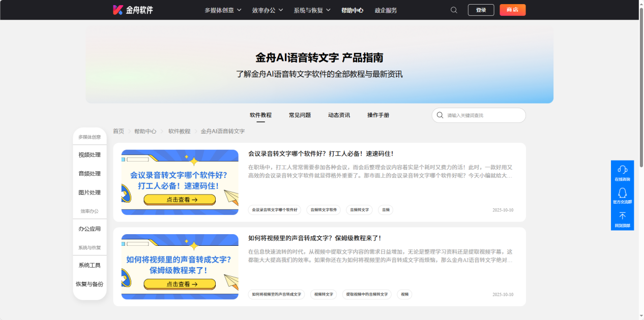
Task: Open thumbnail of 如何将视频里的声音转成文字 article
Action: pyautogui.click(x=180, y=267)
